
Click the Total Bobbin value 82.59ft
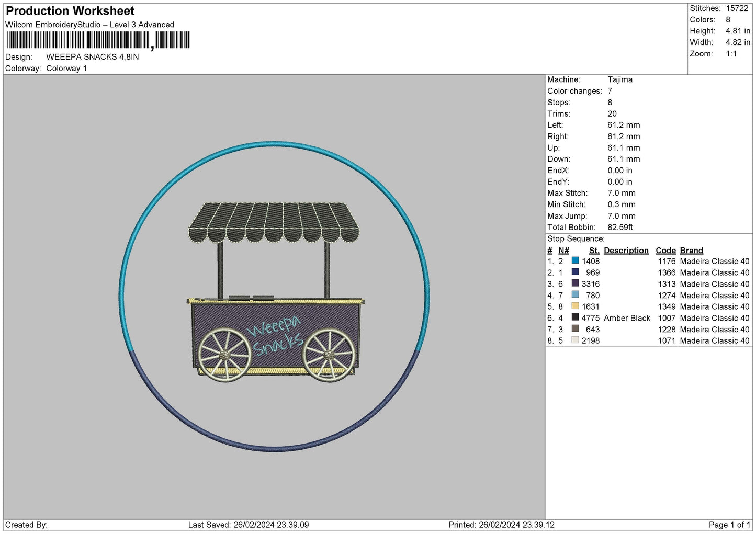(620, 227)
